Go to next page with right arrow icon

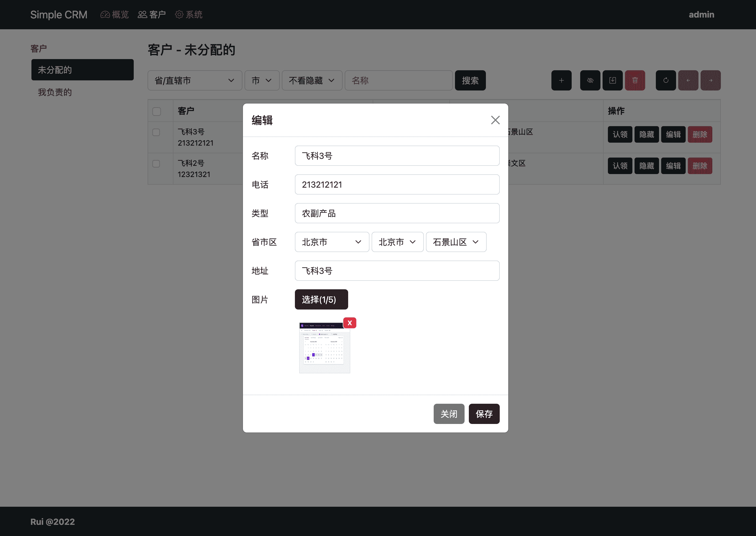coord(710,80)
